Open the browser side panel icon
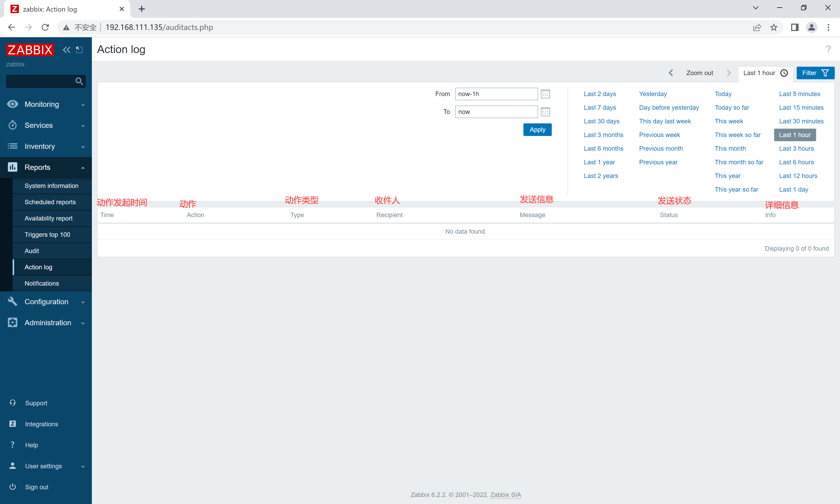The image size is (840, 504). click(795, 27)
